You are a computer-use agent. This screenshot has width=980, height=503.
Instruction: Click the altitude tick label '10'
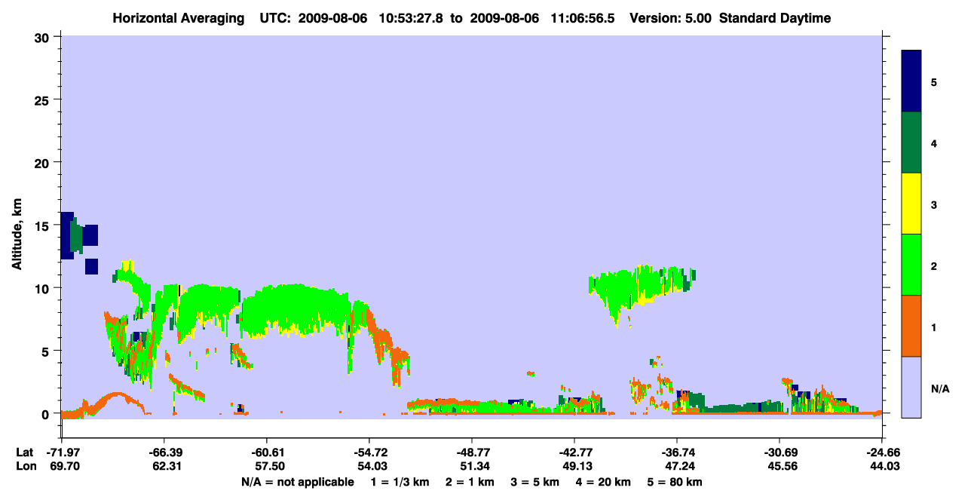pyautogui.click(x=44, y=288)
